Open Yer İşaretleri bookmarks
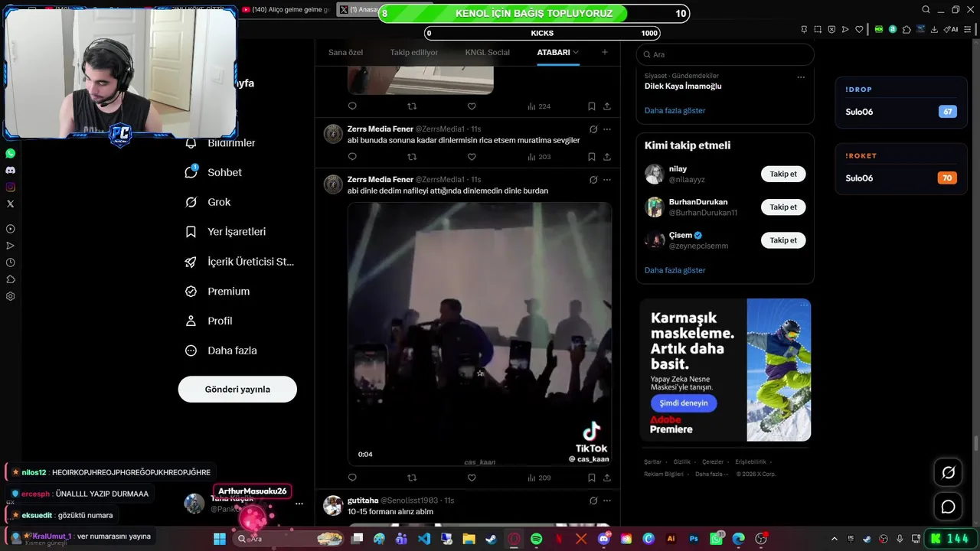The height and width of the screenshot is (551, 980). (x=226, y=232)
